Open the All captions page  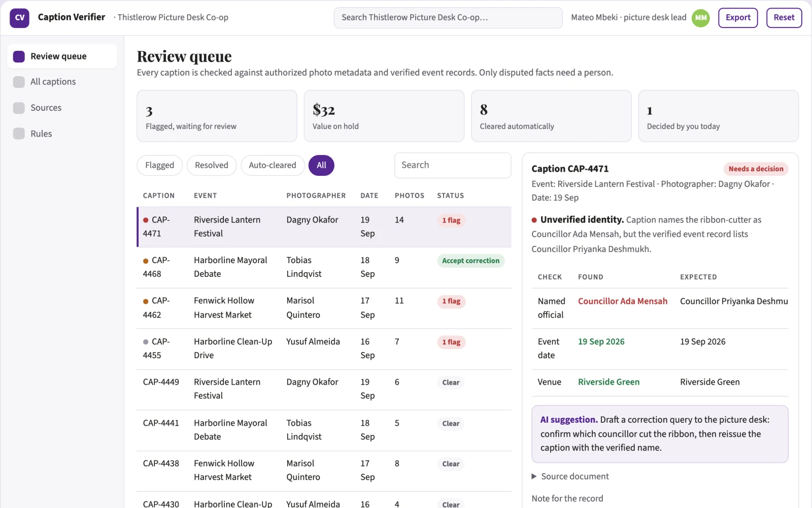[x=62, y=82]
